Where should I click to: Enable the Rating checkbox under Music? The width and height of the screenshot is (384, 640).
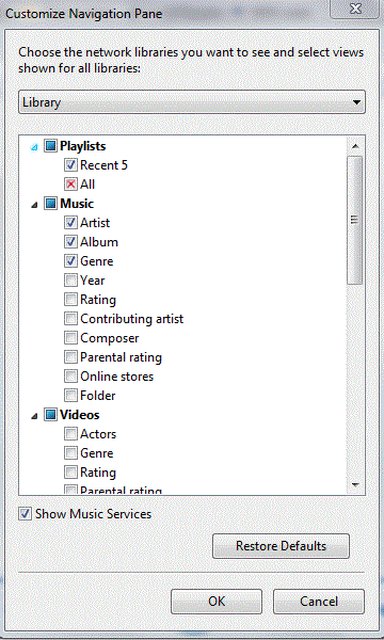[x=71, y=300]
